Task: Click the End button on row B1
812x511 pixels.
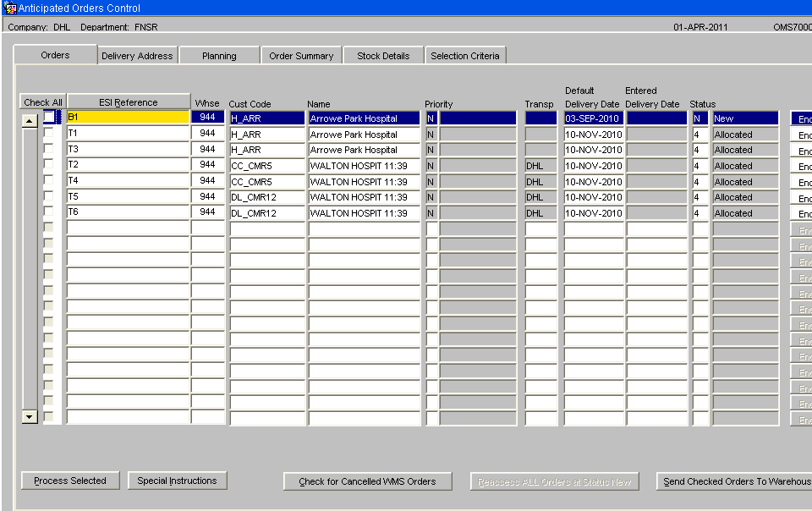Action: tap(802, 118)
